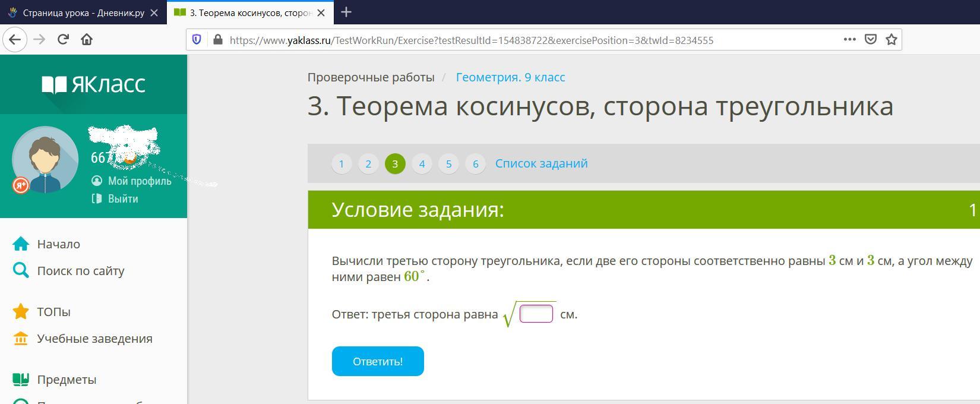980x404 pixels.
Task: Click the padlock site security icon
Action: (x=217, y=40)
